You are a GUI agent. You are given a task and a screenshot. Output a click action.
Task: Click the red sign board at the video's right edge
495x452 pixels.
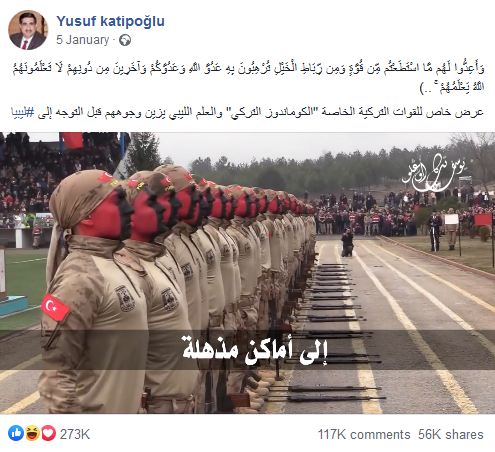[483, 220]
